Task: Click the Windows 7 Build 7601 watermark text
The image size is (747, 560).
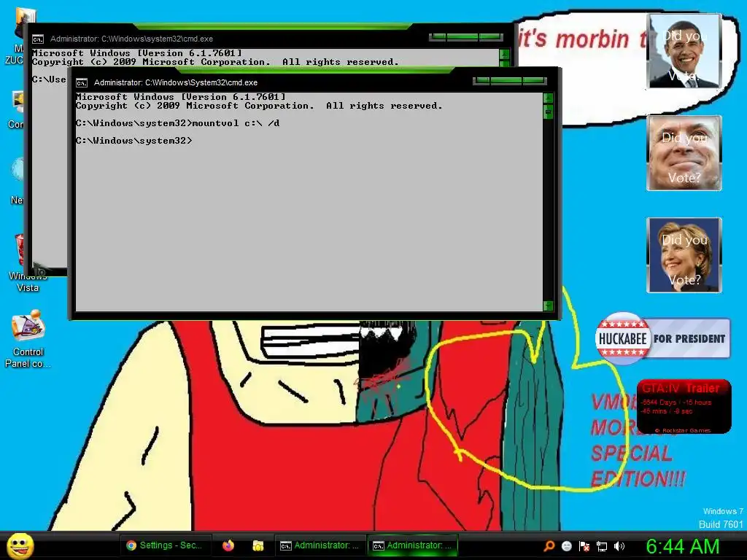Action: click(723, 518)
